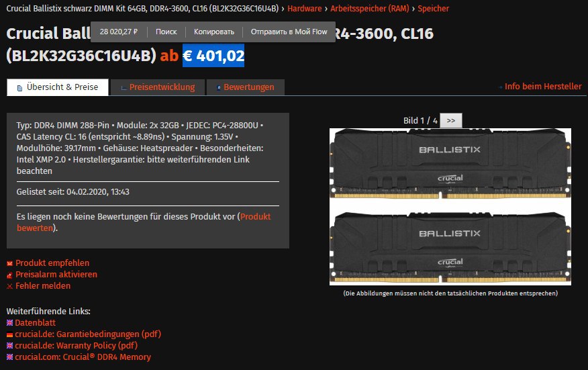Viewport: 588px width, 370px height.
Task: Click the Weiterführende Links heading
Action: 48,311
